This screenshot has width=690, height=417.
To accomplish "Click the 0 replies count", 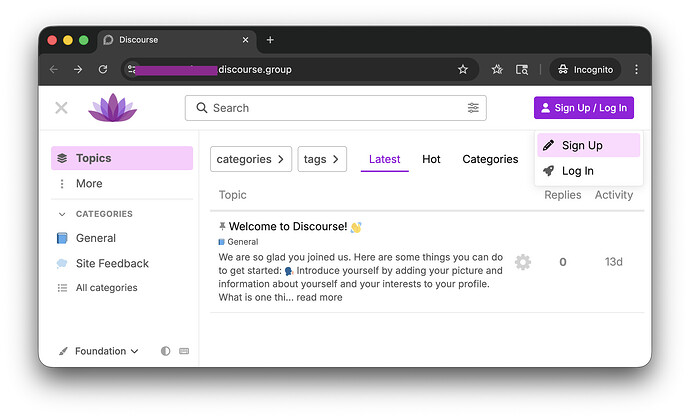I will (x=562, y=262).
